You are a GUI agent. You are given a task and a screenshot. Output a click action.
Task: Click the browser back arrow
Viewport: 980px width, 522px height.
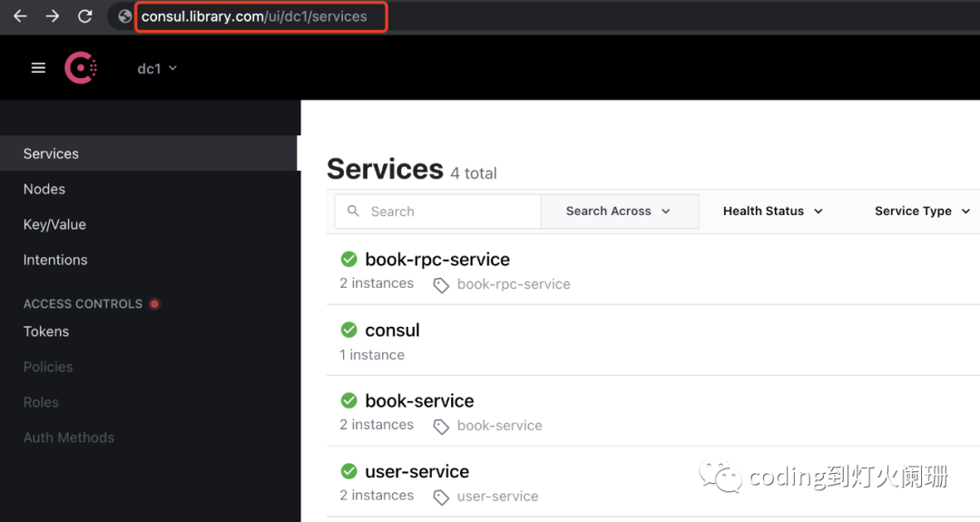[20, 16]
